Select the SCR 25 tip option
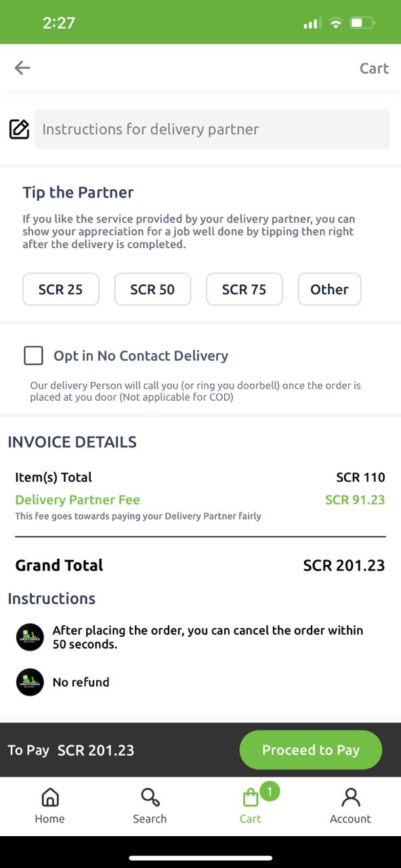401x868 pixels. [x=61, y=290]
